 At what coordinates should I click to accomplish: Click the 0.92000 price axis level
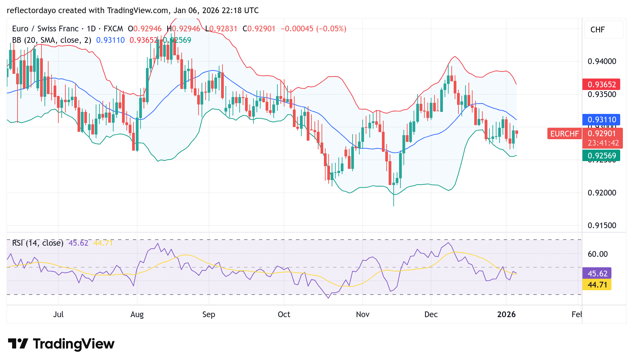click(602, 193)
